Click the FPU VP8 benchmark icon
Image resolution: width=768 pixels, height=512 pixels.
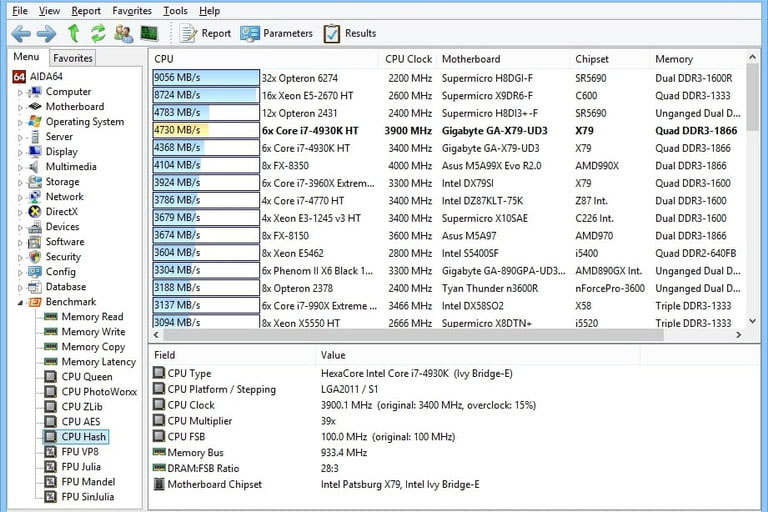coord(50,452)
